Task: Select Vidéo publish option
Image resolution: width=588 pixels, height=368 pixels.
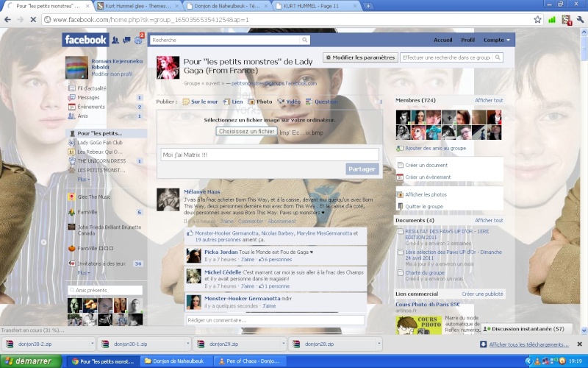Action: (x=289, y=102)
